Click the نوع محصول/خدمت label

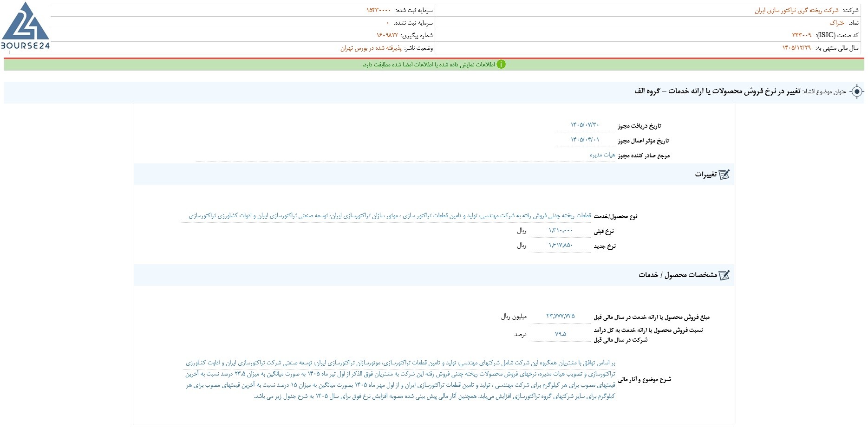coord(615,216)
